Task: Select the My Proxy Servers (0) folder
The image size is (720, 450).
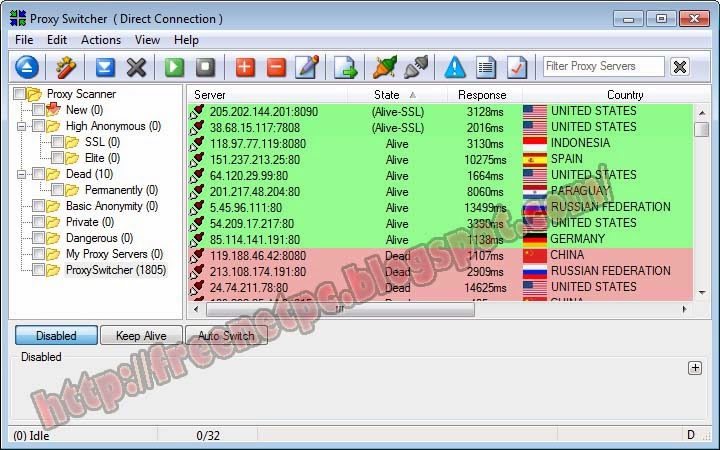Action: 114,253
